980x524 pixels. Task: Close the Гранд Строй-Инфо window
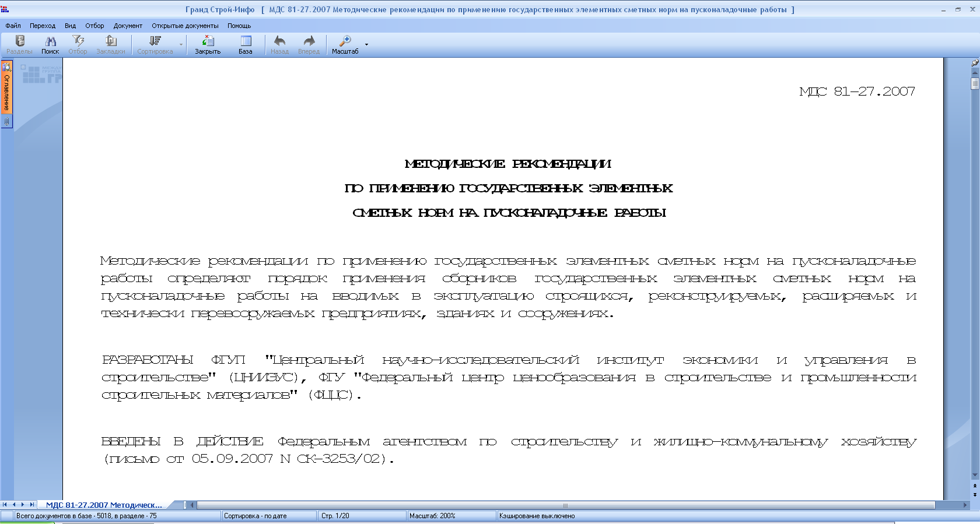pyautogui.click(x=972, y=9)
